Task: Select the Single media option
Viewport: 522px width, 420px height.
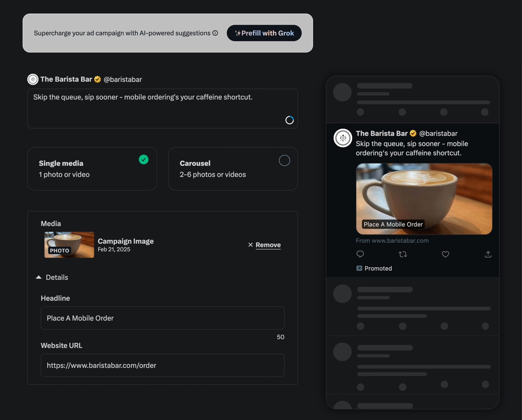Action: tap(92, 168)
